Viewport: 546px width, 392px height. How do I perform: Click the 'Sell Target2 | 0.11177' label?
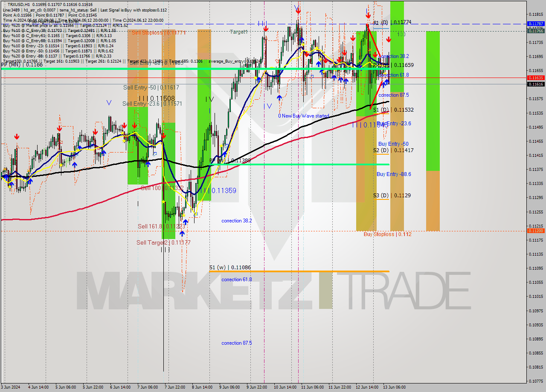click(163, 242)
